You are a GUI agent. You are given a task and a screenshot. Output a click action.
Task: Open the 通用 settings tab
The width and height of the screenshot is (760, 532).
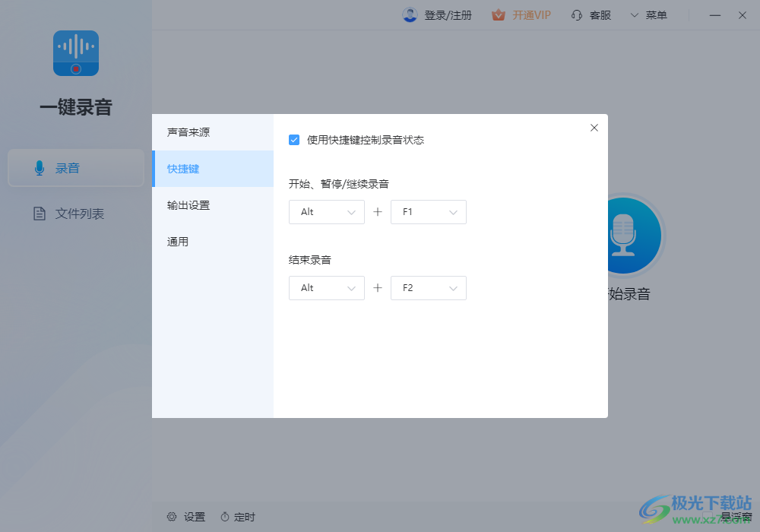[x=177, y=241]
